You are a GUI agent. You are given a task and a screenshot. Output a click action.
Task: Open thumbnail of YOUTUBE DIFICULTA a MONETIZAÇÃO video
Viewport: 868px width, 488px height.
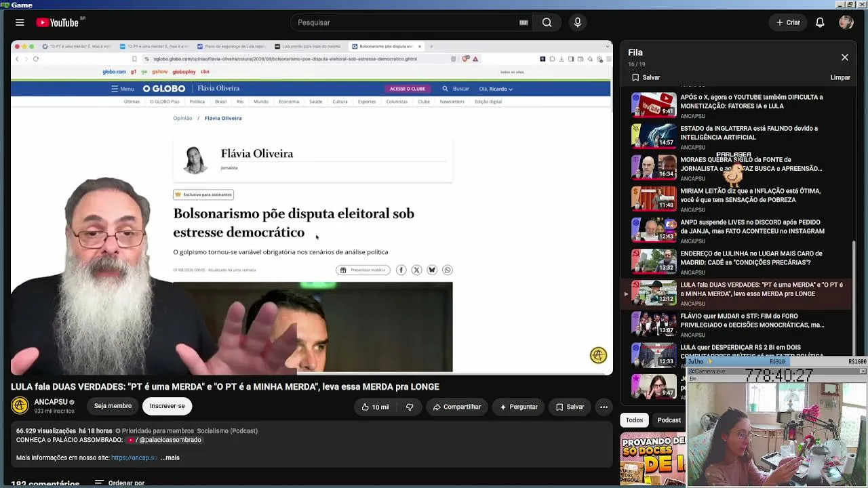pos(654,105)
